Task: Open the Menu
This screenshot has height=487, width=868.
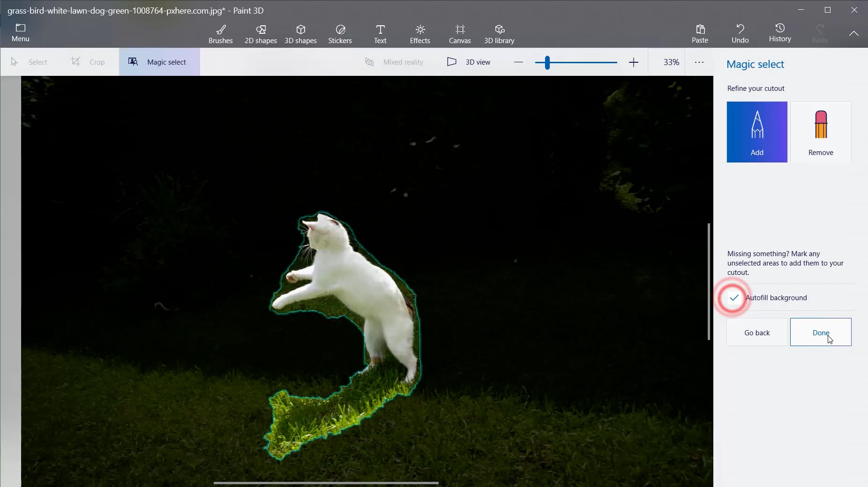Action: [x=21, y=33]
